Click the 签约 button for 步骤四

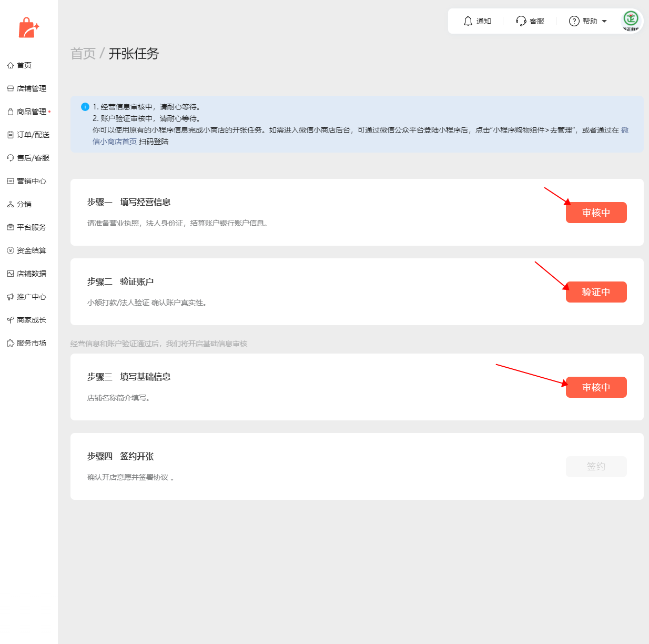[596, 467]
